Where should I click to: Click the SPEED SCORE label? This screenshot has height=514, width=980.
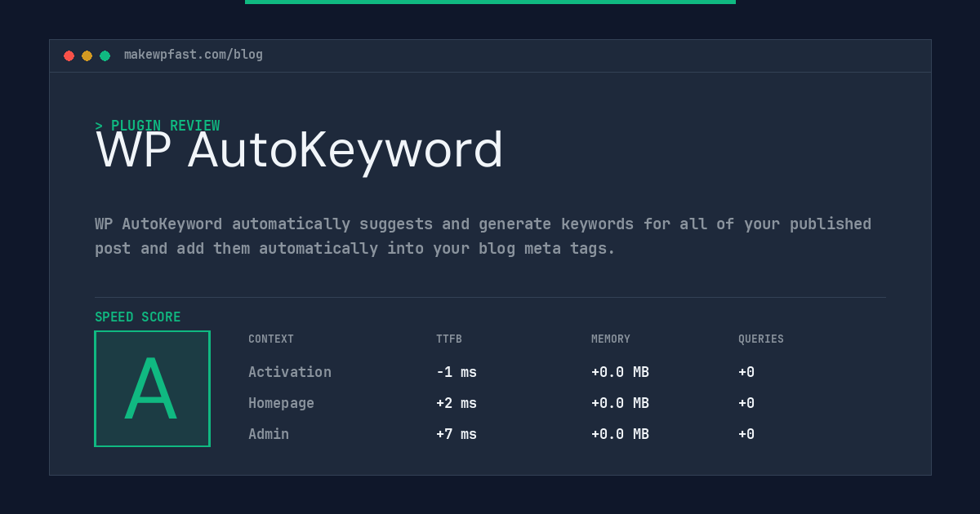click(x=138, y=317)
